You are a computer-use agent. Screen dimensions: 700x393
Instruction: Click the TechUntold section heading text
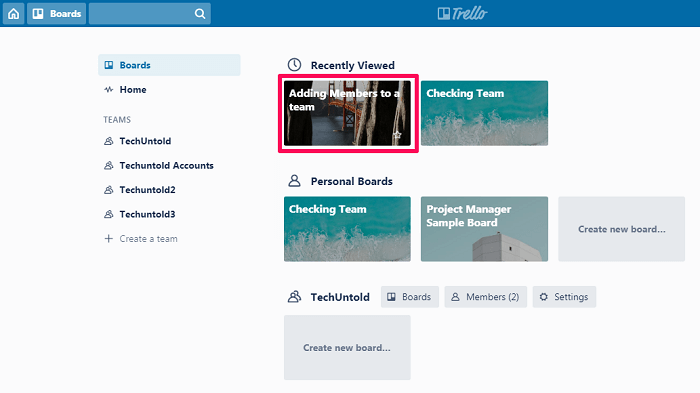pos(340,297)
